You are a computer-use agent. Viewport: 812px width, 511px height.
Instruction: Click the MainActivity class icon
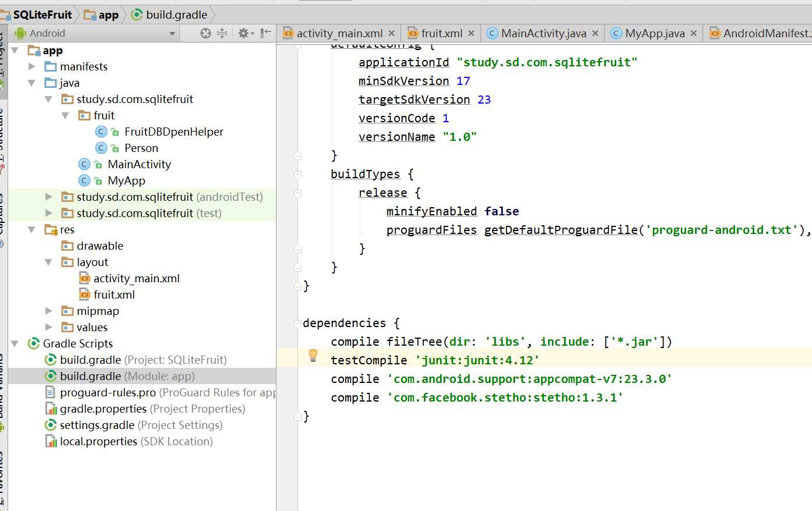tap(84, 164)
